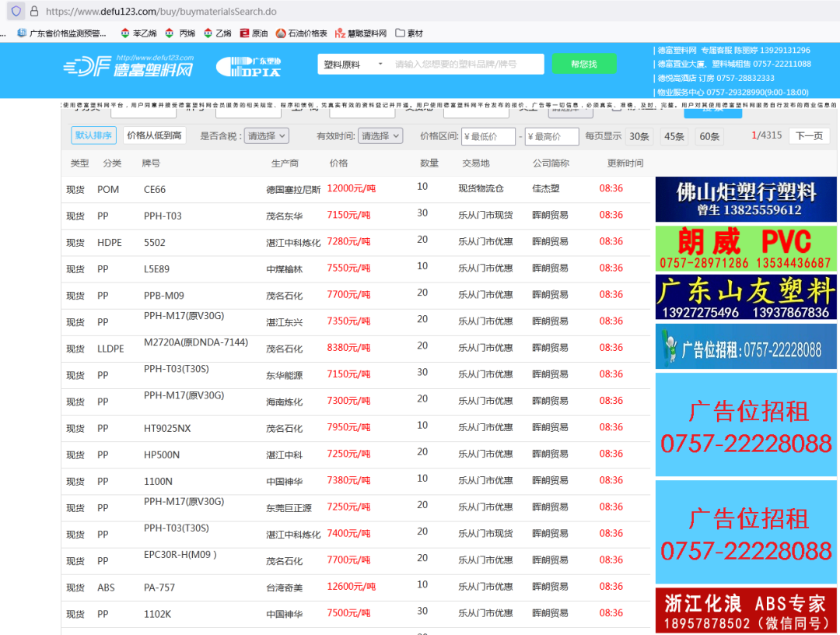Open the 佛山炬塑行塑料 ad banner

pos(746,199)
